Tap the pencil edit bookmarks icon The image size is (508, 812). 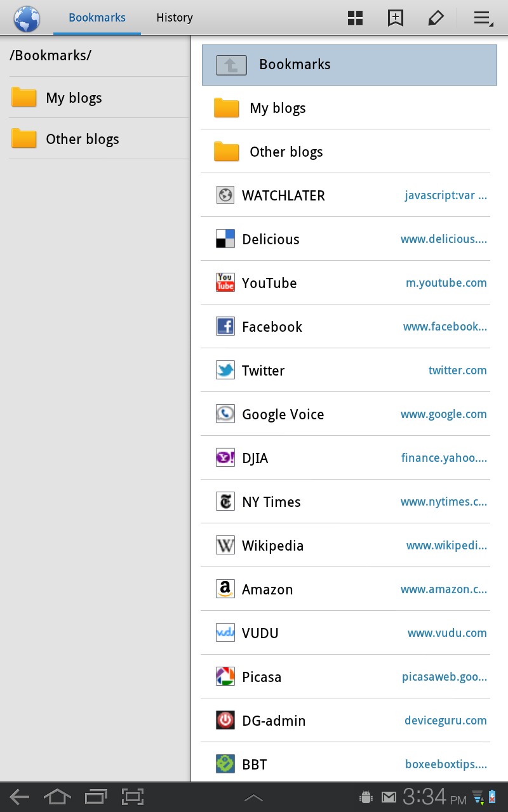(436, 18)
